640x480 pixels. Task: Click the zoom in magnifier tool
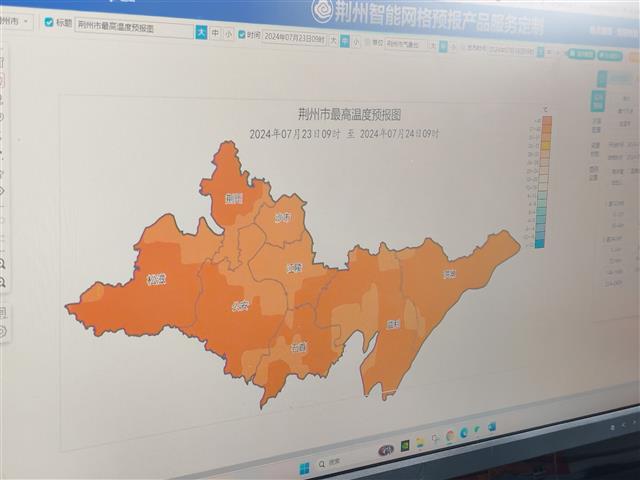[x=3, y=263]
